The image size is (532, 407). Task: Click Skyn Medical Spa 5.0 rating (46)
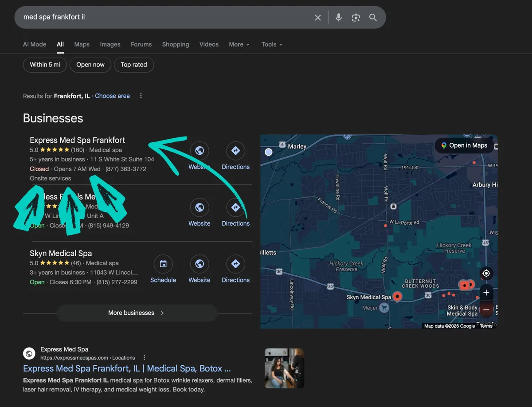click(55, 263)
